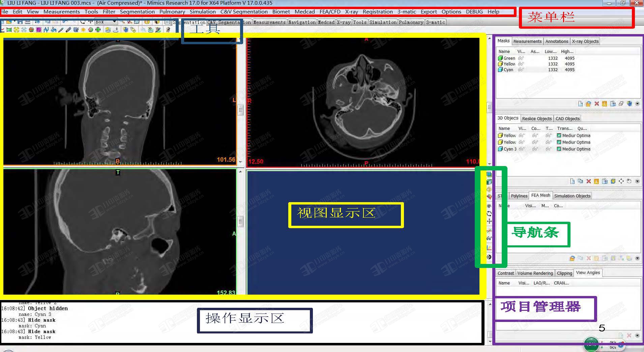Image resolution: width=644 pixels, height=352 pixels.
Task: Switch to the Reslice Objects tab
Action: tap(537, 118)
